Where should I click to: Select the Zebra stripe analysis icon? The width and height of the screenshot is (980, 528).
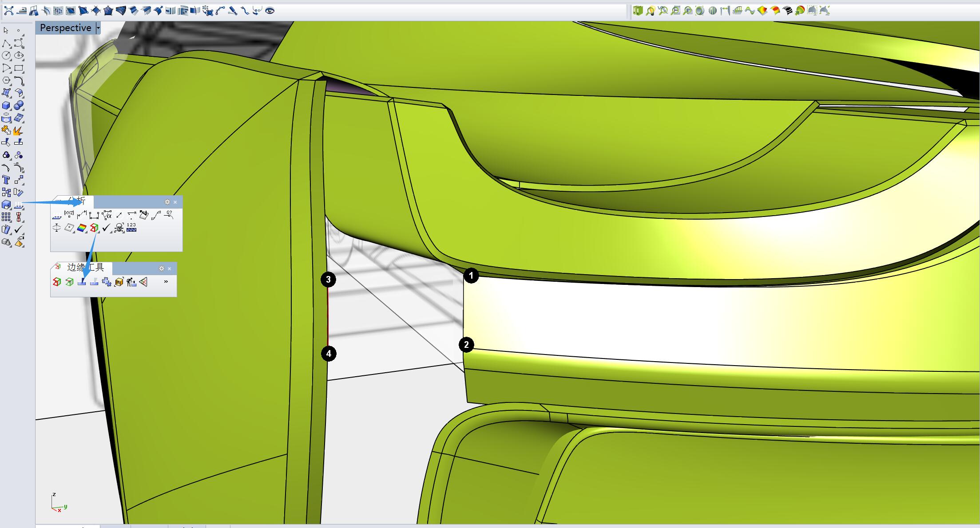pos(787,11)
